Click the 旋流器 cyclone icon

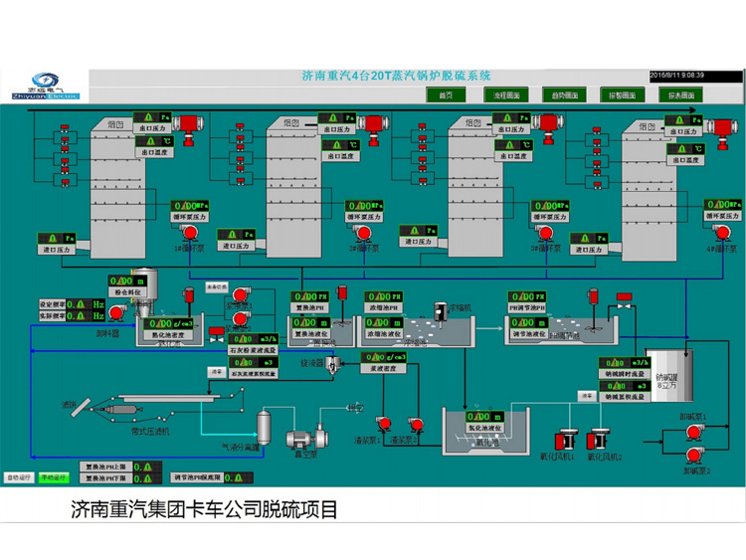pyautogui.click(x=333, y=365)
